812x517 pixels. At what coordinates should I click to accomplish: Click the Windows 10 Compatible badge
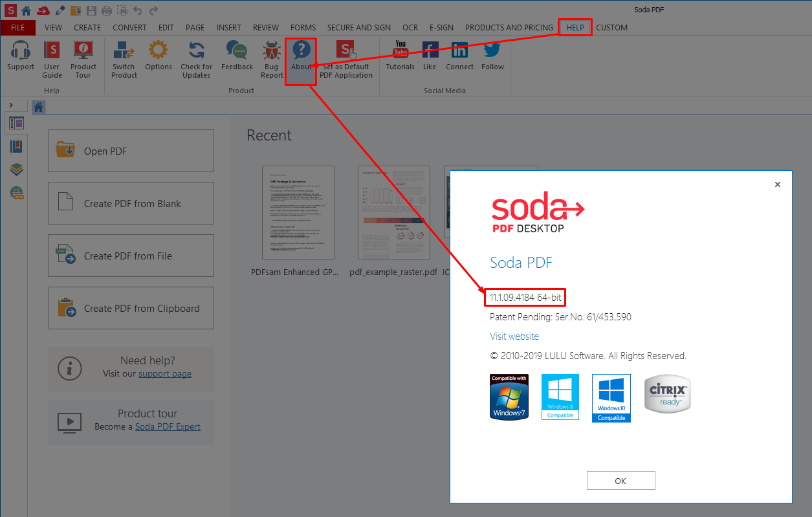pyautogui.click(x=611, y=398)
